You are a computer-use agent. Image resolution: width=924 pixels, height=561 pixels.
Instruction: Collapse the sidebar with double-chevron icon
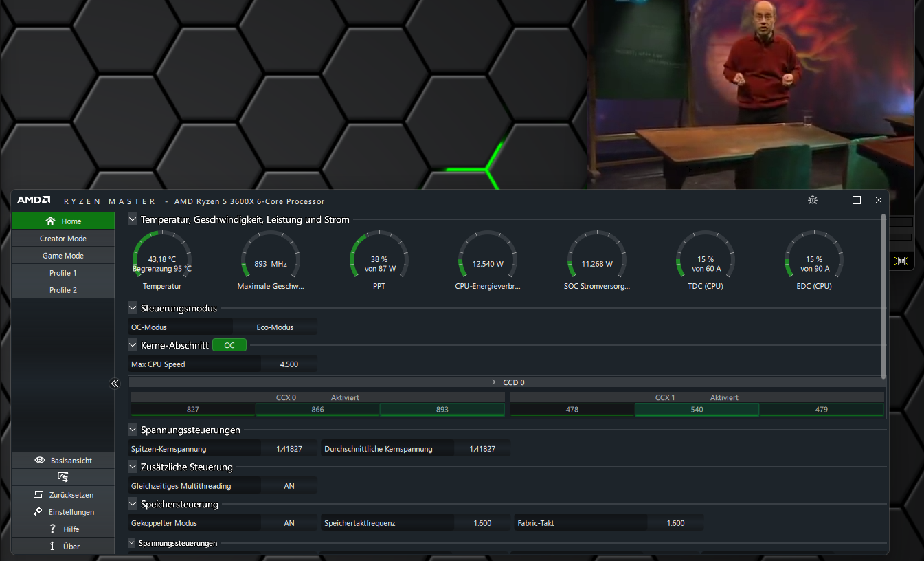[x=115, y=384]
